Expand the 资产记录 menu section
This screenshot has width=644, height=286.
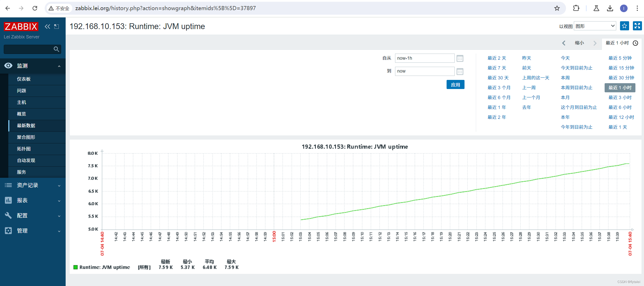click(59, 185)
